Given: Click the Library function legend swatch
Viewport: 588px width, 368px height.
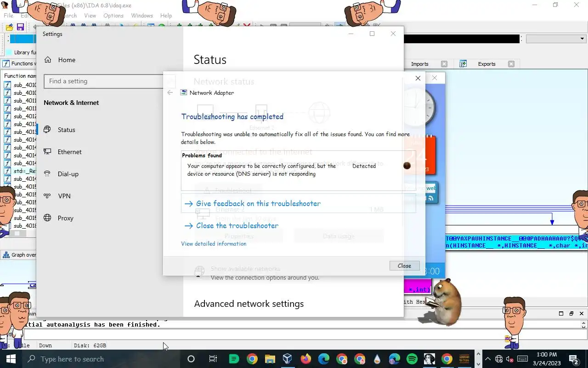Looking at the screenshot, I should [x=9, y=52].
